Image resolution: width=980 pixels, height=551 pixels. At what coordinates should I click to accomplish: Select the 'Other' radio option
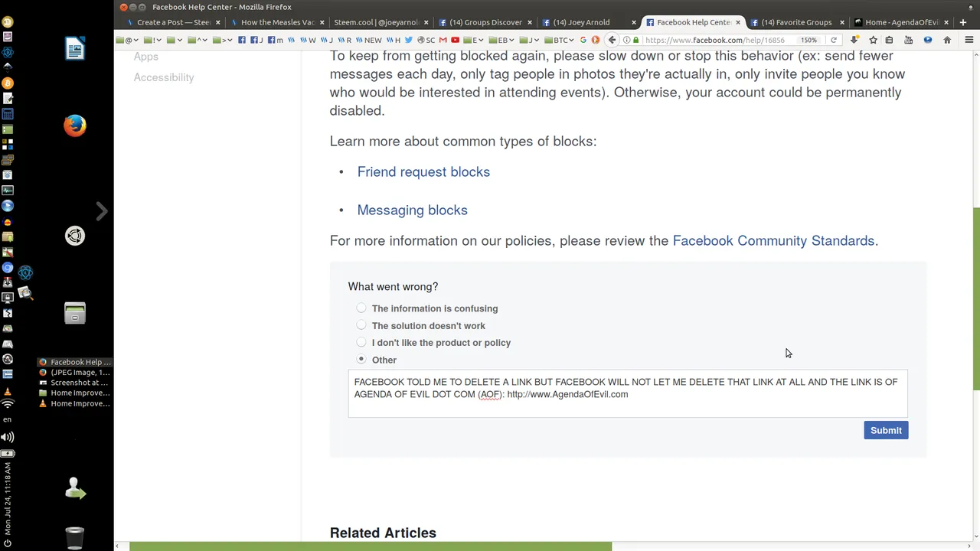pyautogui.click(x=361, y=360)
